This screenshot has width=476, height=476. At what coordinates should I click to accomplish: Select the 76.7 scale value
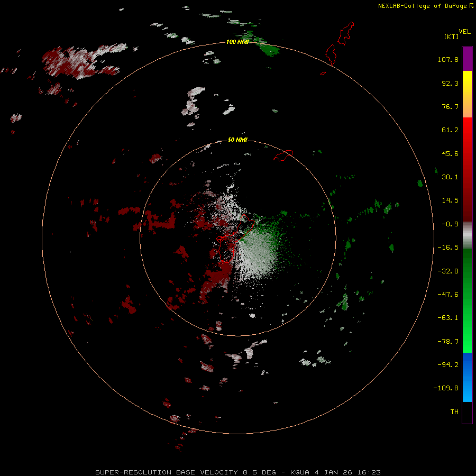point(450,106)
